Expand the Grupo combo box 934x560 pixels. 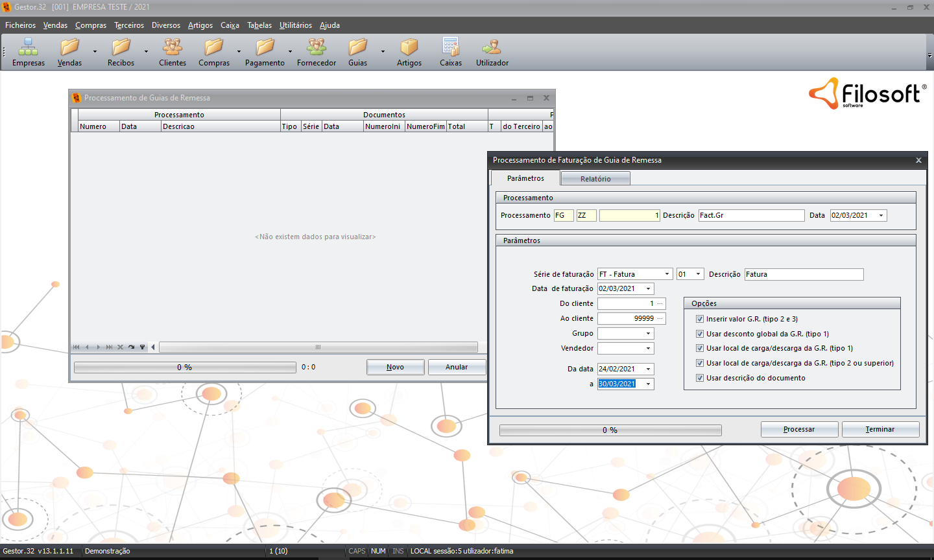648,333
